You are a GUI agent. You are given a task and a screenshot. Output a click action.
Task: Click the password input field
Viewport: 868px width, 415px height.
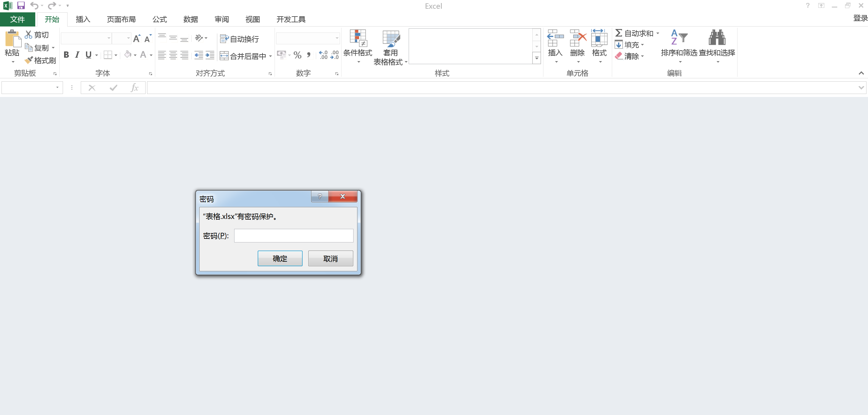tap(293, 236)
